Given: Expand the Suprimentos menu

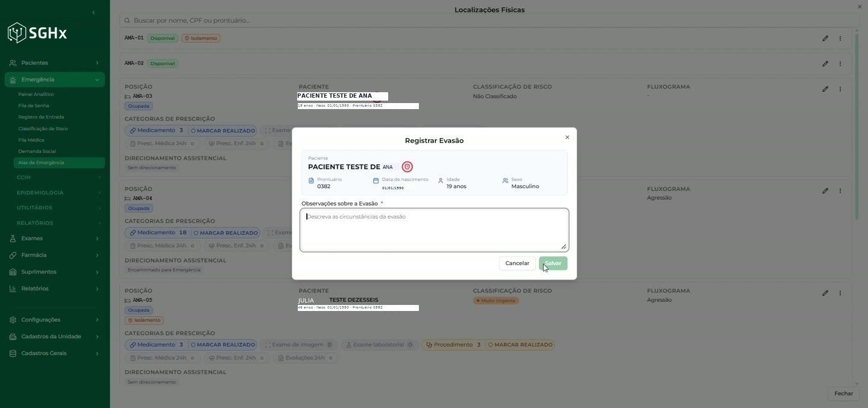Looking at the screenshot, I should point(97,272).
